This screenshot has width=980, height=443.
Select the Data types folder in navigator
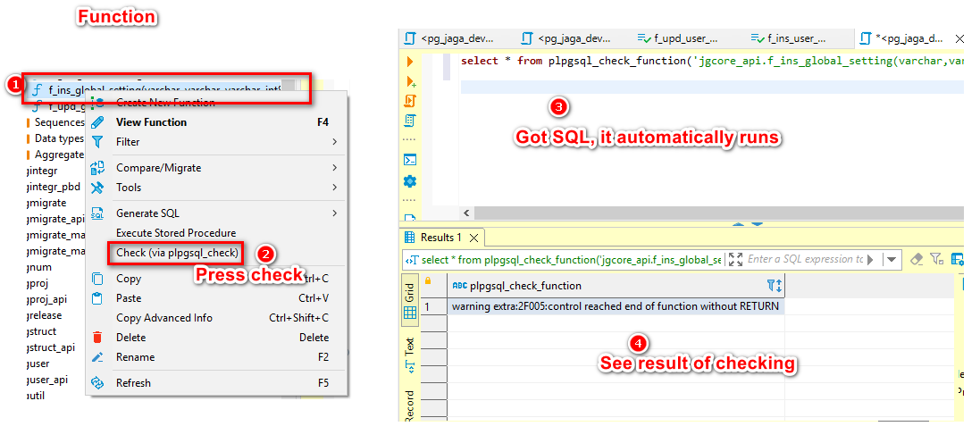[x=59, y=138]
